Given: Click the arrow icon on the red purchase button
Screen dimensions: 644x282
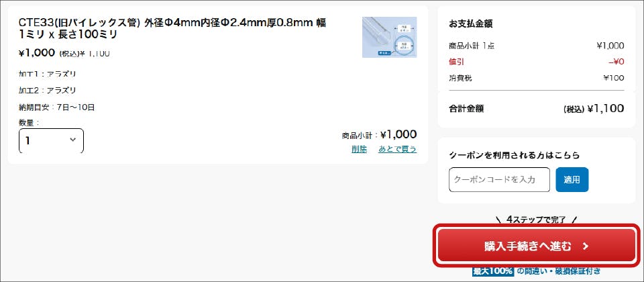Looking at the screenshot, I should 586,246.
